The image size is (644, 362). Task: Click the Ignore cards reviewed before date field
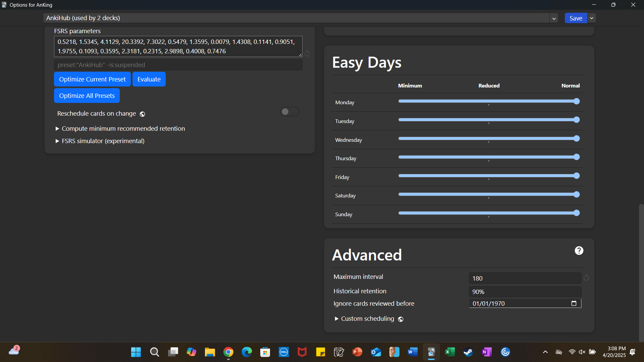click(525, 303)
